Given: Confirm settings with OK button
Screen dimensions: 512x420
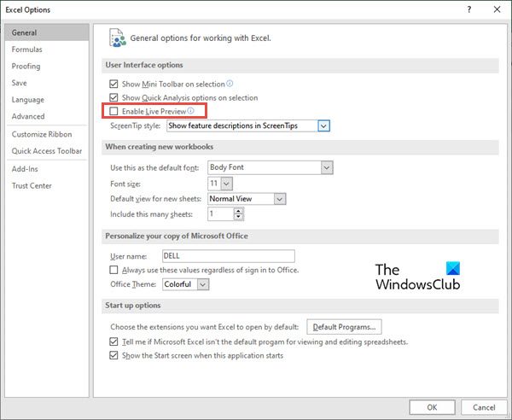Looking at the screenshot, I should [432, 407].
